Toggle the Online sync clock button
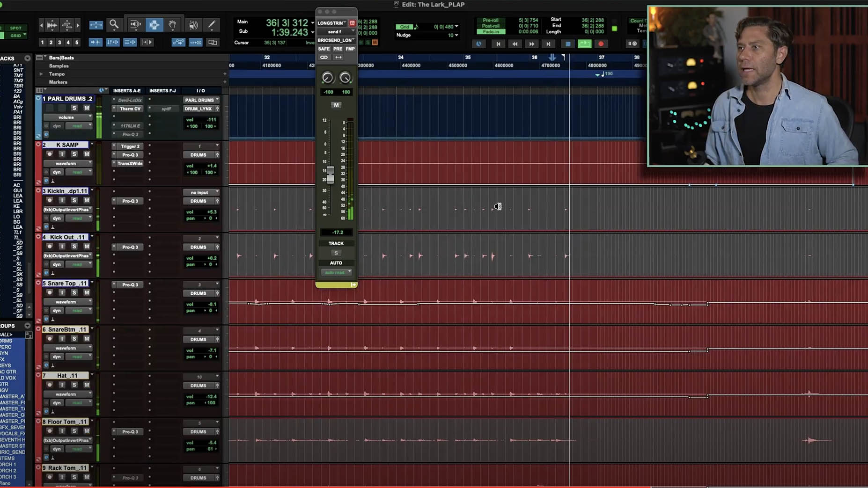868x488 pixels. [x=479, y=44]
